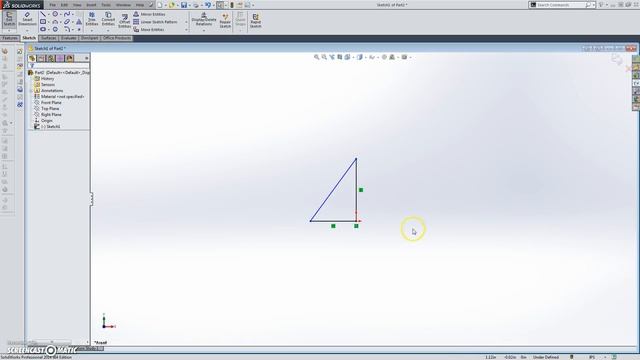Viewport: 640px width, 360px height.
Task: Select the Slot sketch tool
Action: coord(43,29)
